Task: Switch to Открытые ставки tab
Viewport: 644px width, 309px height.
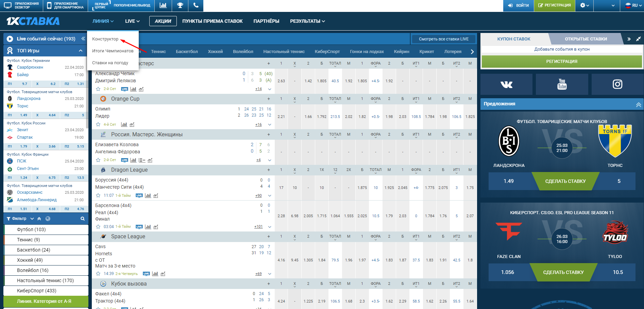Action: (x=586, y=39)
